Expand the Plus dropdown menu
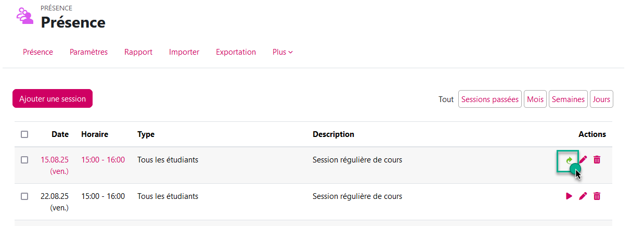The width and height of the screenshot is (644, 226). coord(282,52)
